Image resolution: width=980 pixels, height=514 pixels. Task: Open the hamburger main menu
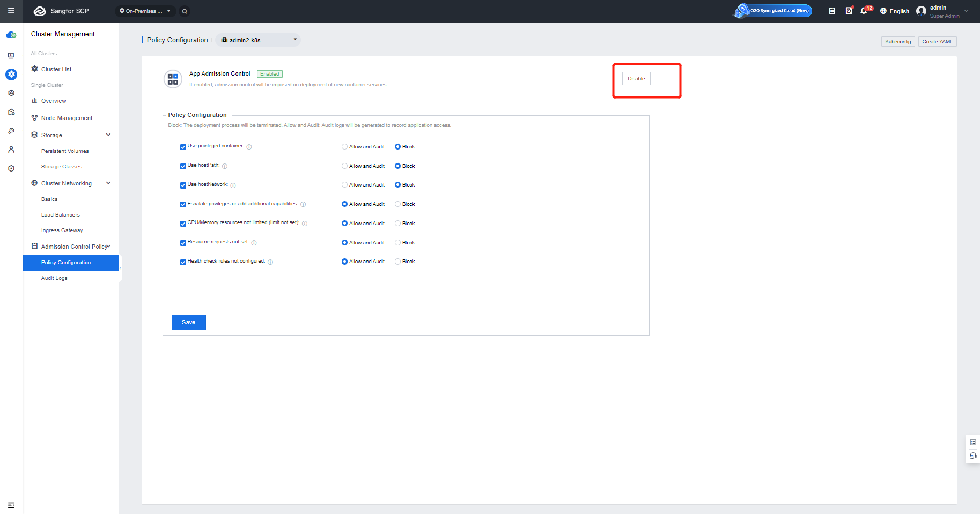[x=11, y=11]
